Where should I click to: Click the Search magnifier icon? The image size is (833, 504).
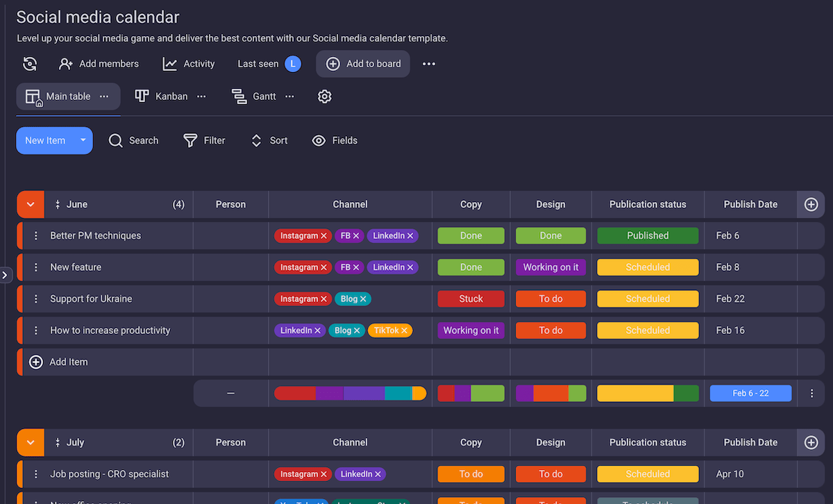tap(115, 140)
